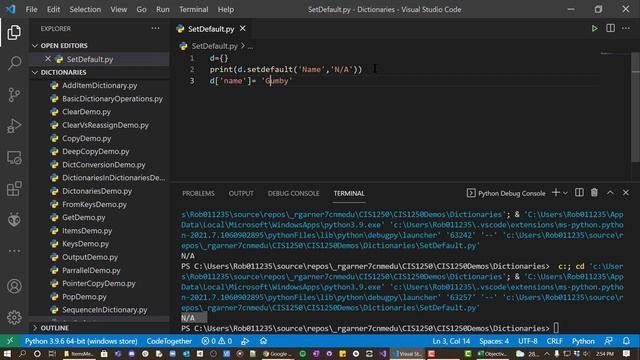The width and height of the screenshot is (640, 360).
Task: Close the bottom panel
Action: (x=626, y=193)
